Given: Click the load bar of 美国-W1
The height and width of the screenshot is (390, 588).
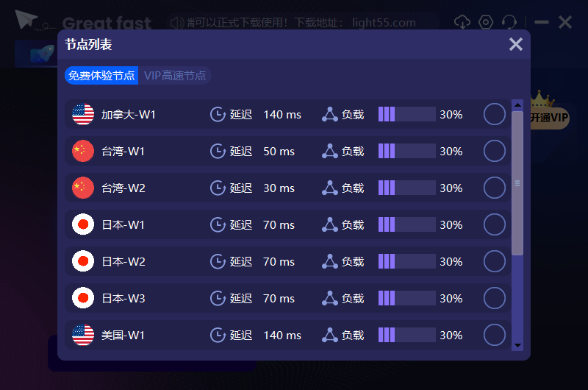Looking at the screenshot, I should tap(407, 335).
